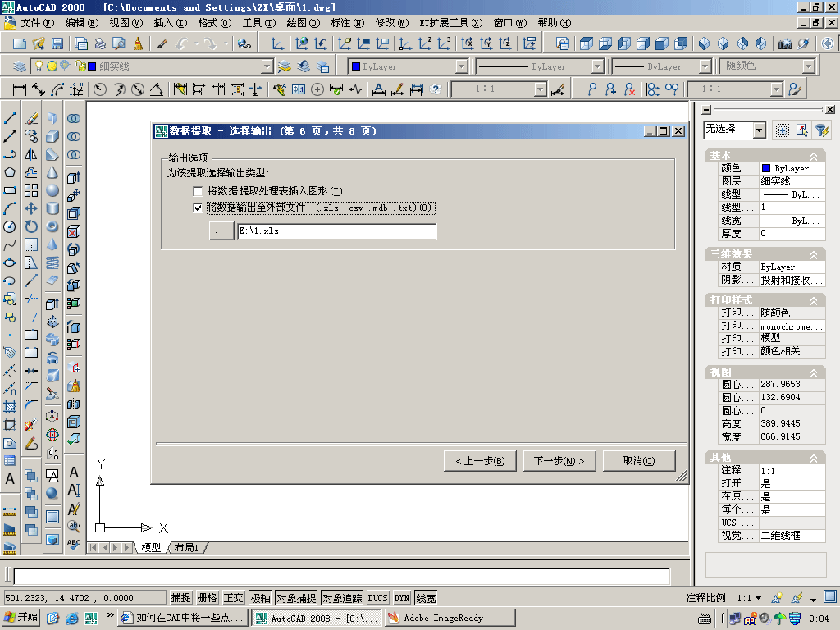Click the Save diskette icon
This screenshot has width=840, height=630.
pyautogui.click(x=57, y=44)
